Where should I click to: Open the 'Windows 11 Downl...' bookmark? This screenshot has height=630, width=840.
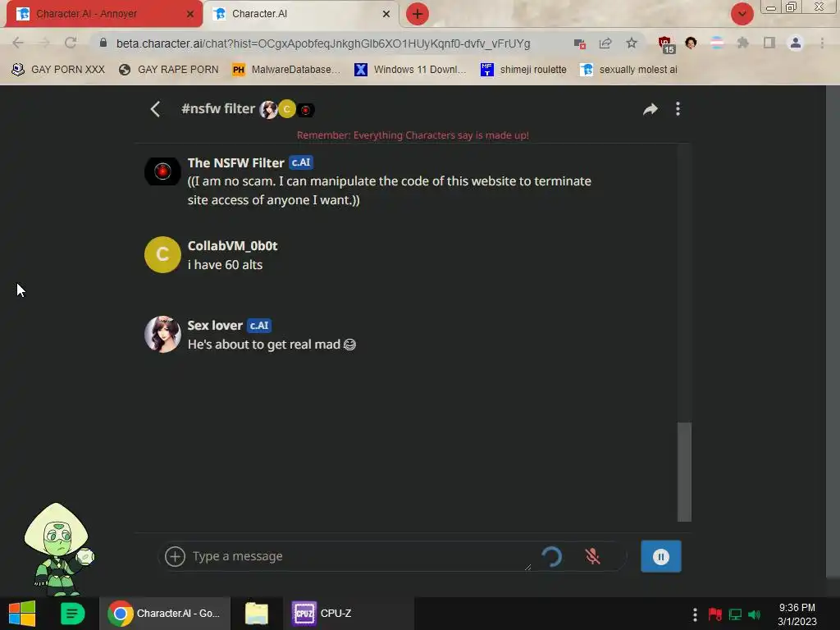pos(410,70)
